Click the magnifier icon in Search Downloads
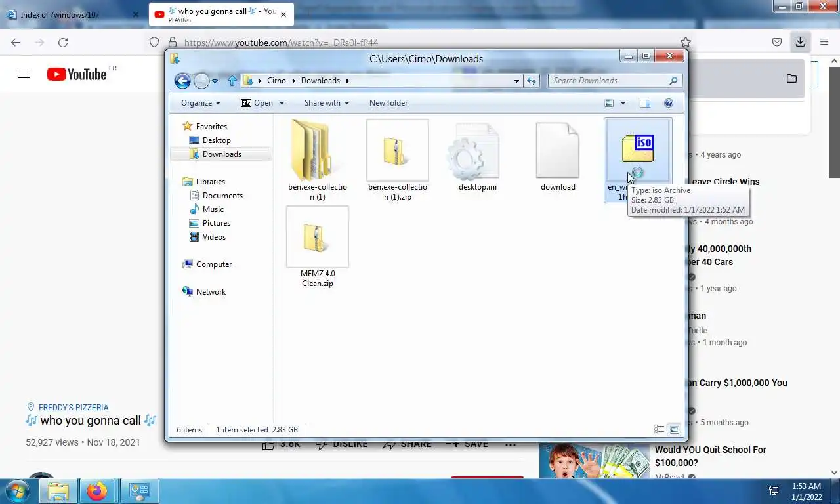840x504 pixels. point(673,81)
